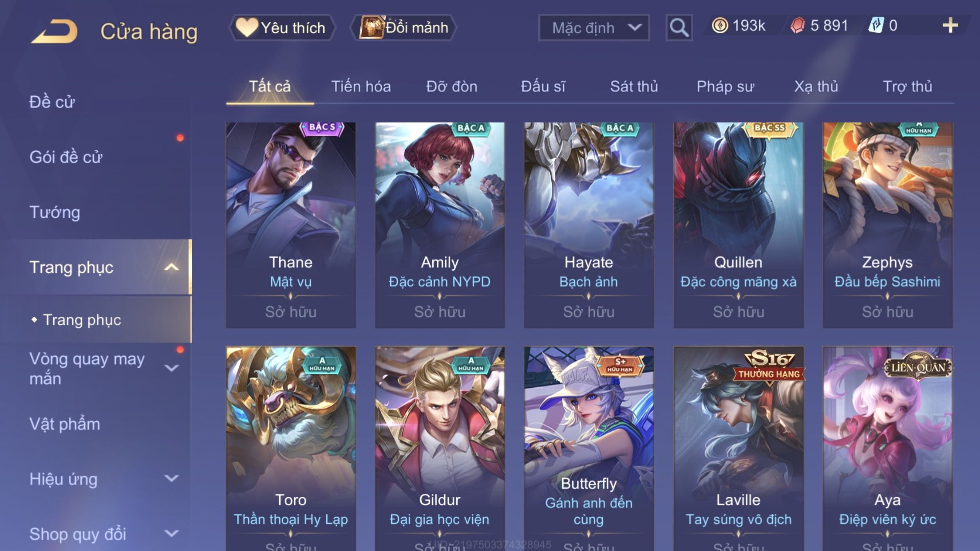Switch to the Sát thủ tab
This screenshot has height=551, width=980.
coord(634,86)
